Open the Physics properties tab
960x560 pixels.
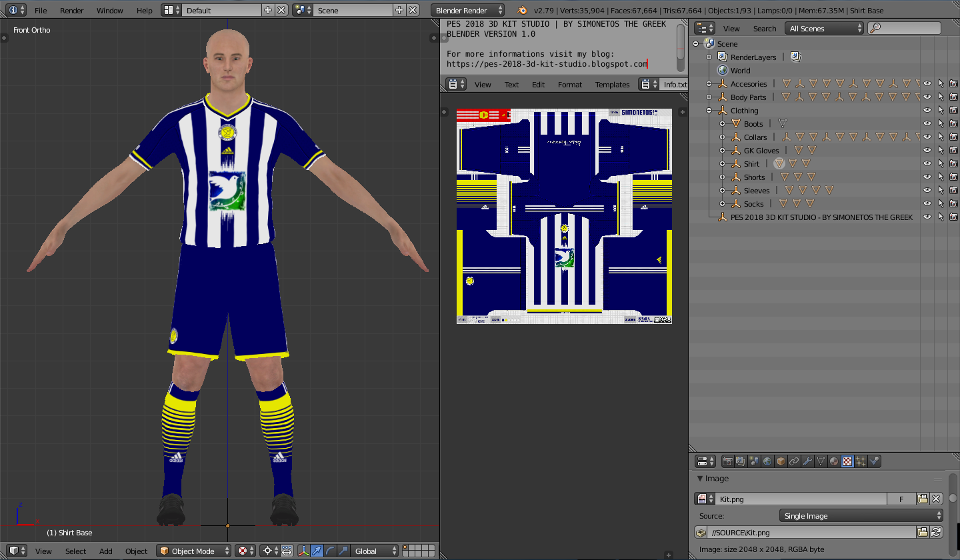(873, 461)
